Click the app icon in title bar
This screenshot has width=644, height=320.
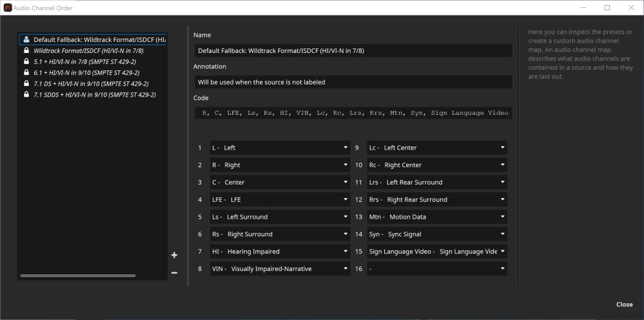click(x=8, y=8)
